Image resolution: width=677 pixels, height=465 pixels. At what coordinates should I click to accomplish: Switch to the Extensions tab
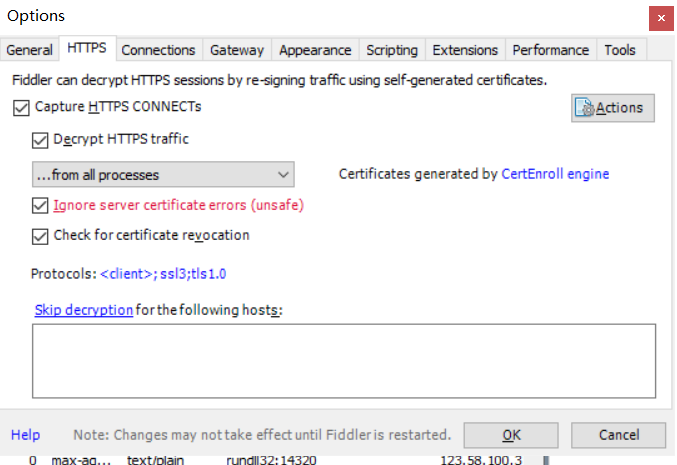464,50
